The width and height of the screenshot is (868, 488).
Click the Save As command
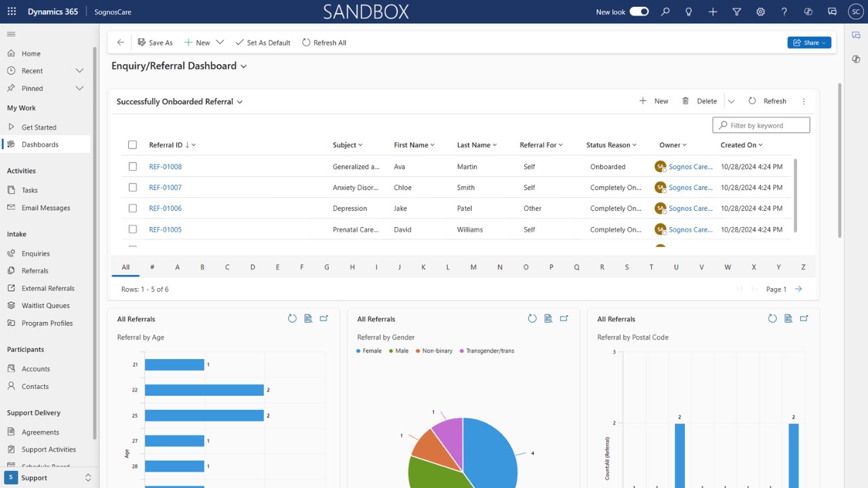(x=155, y=42)
